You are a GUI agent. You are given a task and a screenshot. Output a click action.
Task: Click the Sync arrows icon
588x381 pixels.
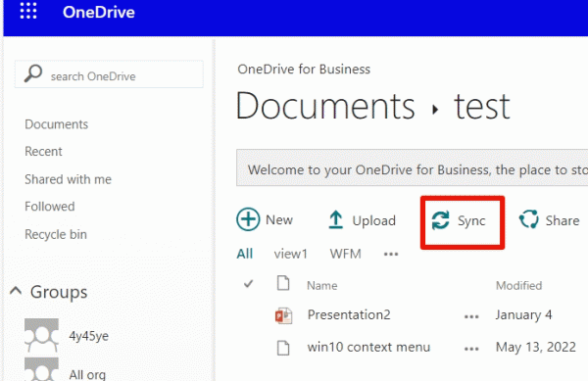(x=440, y=220)
